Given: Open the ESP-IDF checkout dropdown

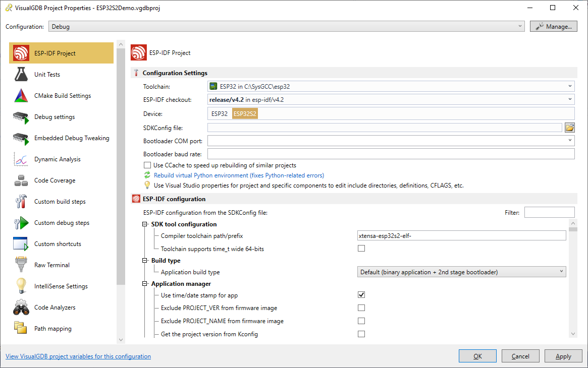Looking at the screenshot, I should [391, 100].
